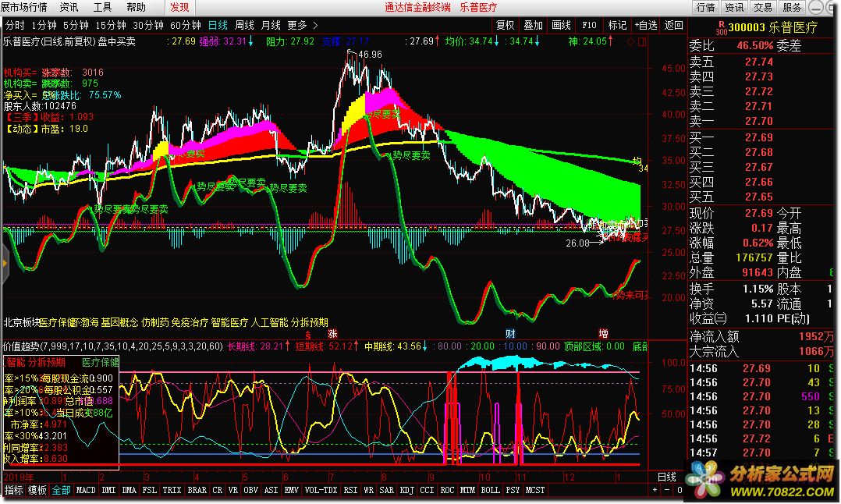Click the 46.96 high price label
841x504 pixels.
point(370,54)
